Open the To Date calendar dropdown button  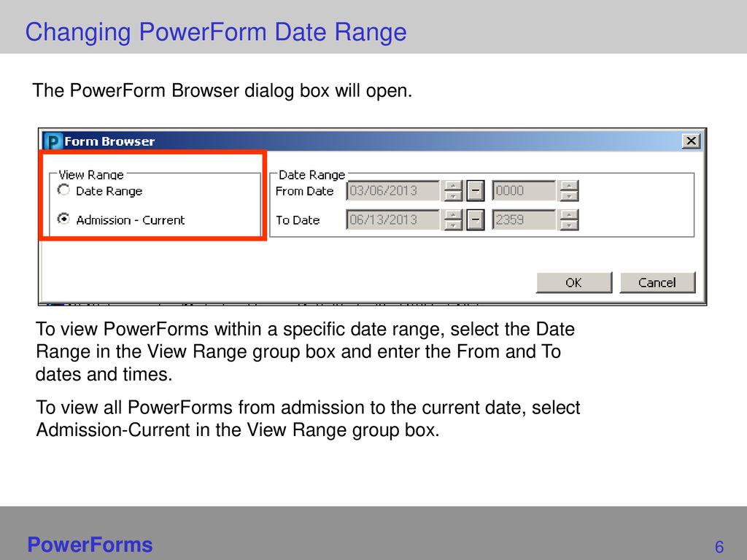[475, 220]
